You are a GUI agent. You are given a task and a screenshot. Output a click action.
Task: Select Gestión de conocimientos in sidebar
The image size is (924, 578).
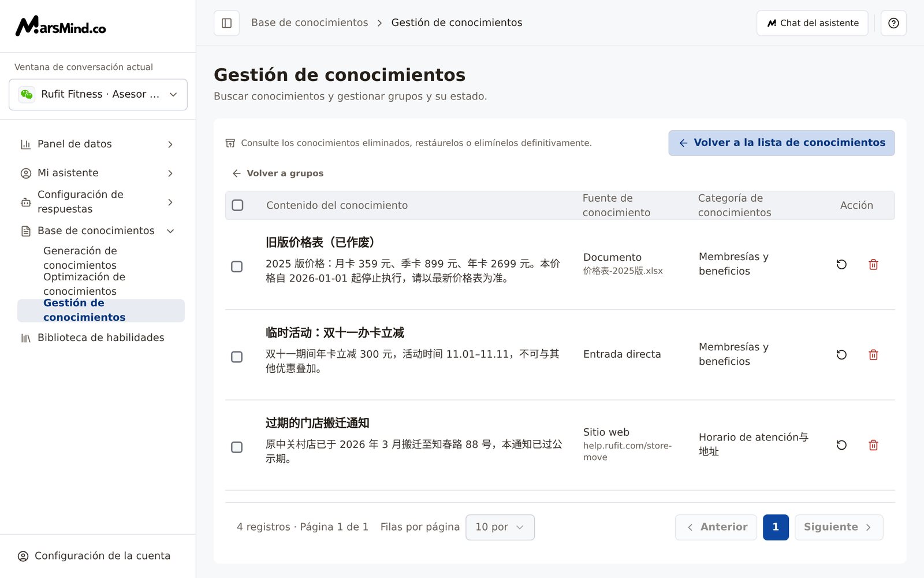(101, 310)
